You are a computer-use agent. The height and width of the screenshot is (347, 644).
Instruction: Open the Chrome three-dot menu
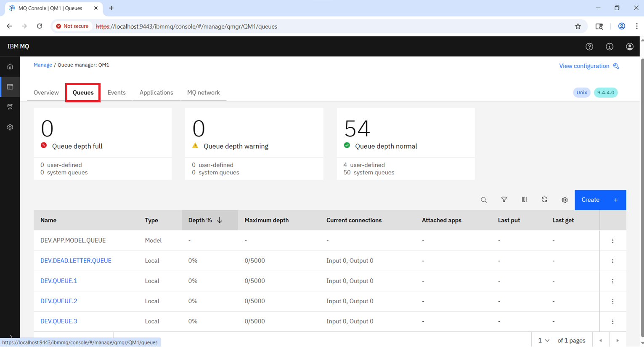click(x=637, y=26)
